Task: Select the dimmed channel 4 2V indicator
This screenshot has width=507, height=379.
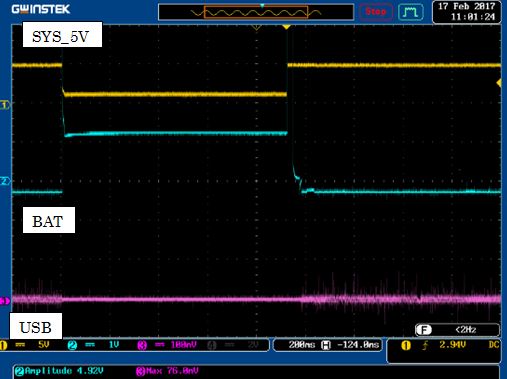Action: [x=233, y=345]
